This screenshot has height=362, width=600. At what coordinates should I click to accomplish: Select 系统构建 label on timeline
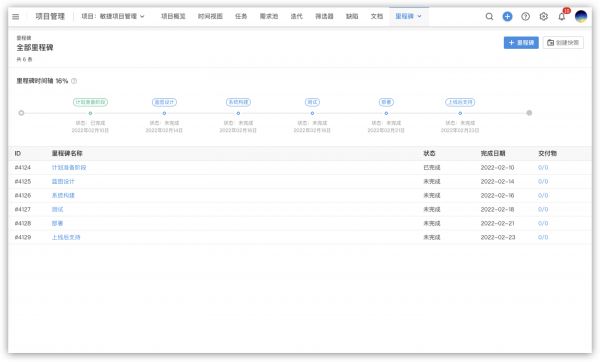[238, 102]
